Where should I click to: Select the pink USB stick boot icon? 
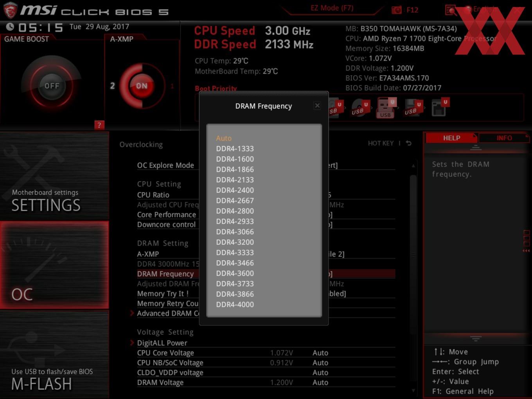pyautogui.click(x=386, y=108)
